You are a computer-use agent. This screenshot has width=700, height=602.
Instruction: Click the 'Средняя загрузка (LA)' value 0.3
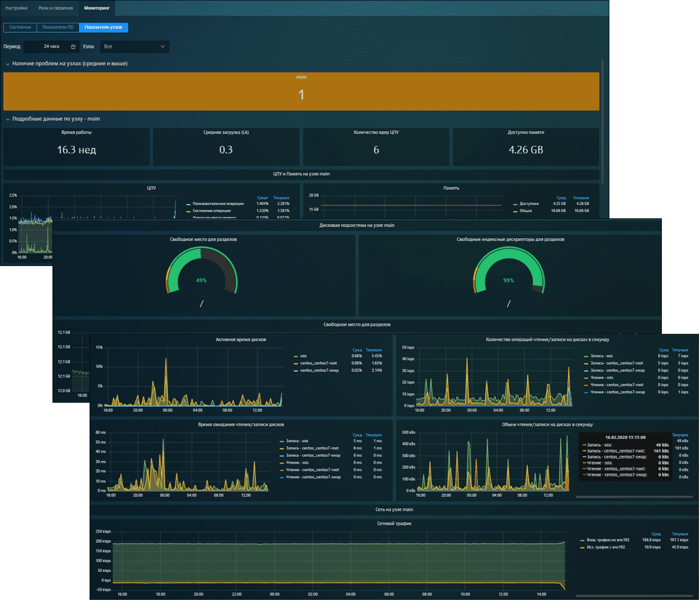226,150
